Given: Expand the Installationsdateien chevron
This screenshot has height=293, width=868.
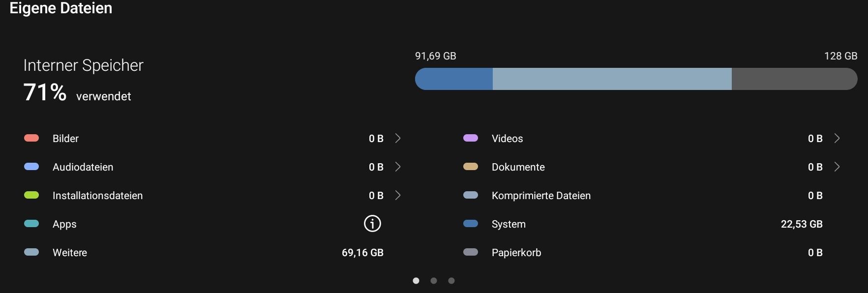Looking at the screenshot, I should 398,196.
